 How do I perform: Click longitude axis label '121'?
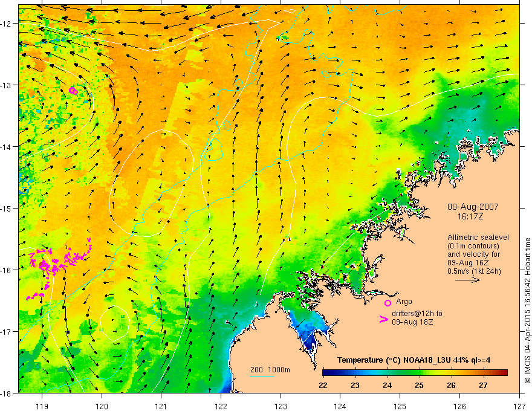(161, 406)
